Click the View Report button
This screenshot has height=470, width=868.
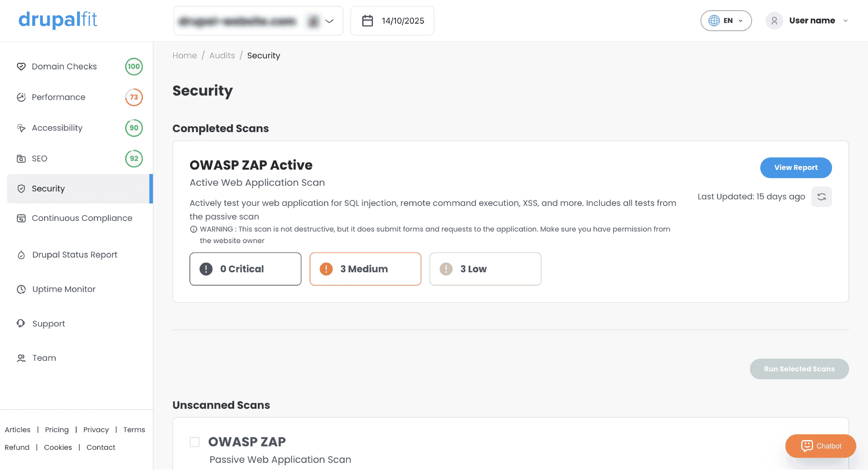point(795,168)
